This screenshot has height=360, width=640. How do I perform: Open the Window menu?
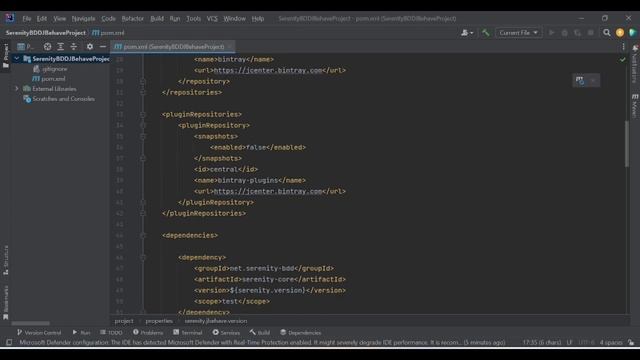pyautogui.click(x=234, y=19)
